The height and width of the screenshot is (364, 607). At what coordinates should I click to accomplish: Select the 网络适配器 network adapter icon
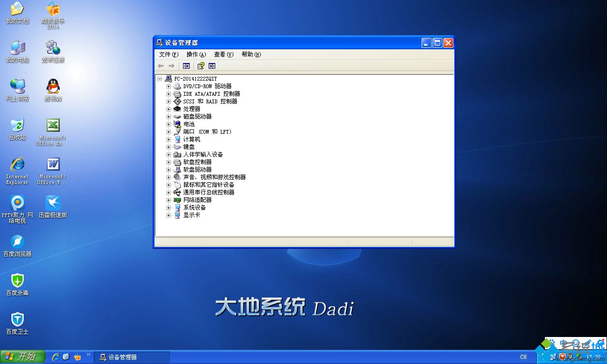(x=177, y=200)
